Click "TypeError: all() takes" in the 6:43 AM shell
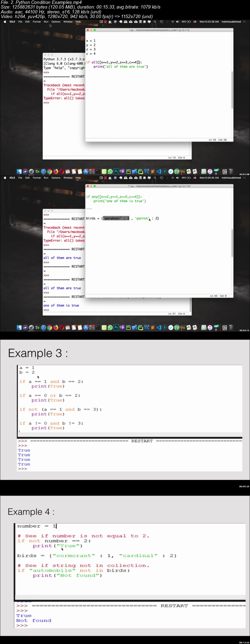This screenshot has width=250, height=644. 64,98
